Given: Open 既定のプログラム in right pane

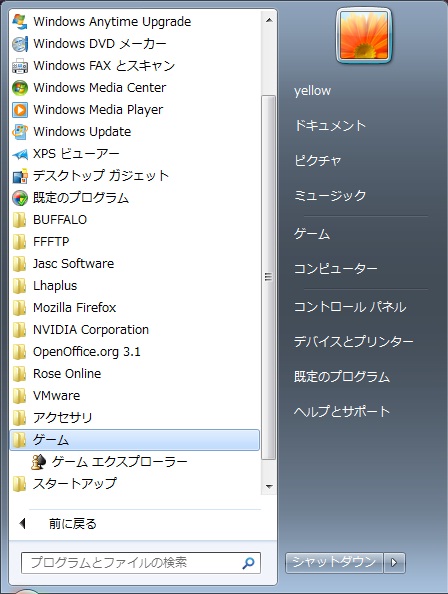Looking at the screenshot, I should (342, 377).
